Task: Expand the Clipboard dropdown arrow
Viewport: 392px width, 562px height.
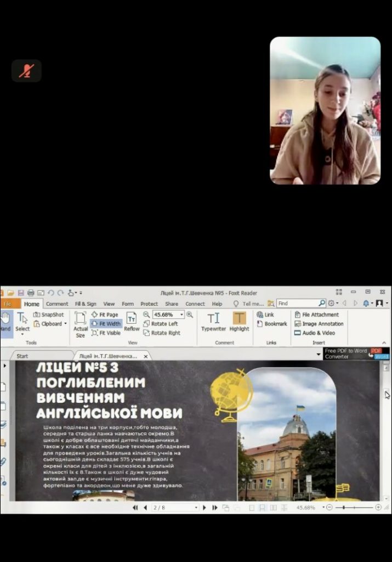Action: (x=66, y=324)
